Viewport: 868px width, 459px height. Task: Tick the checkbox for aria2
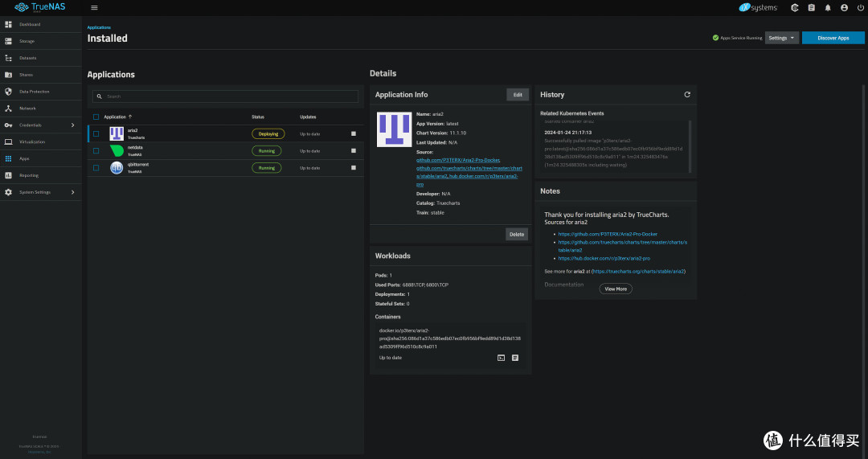(96, 134)
